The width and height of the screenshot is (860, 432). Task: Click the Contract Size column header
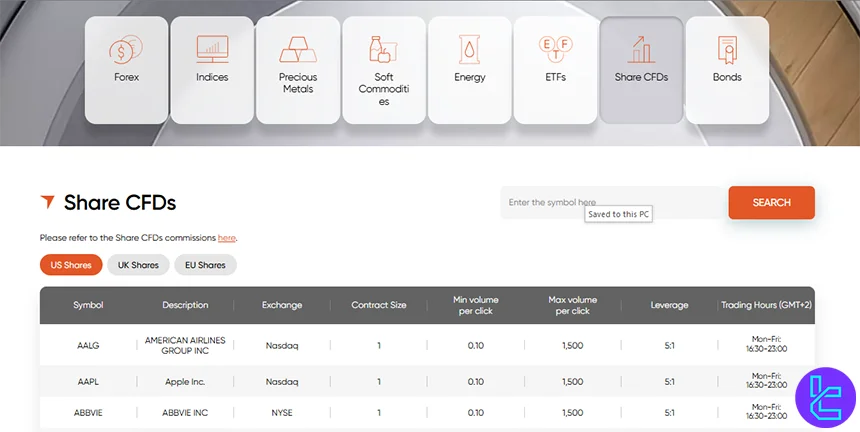tap(379, 305)
